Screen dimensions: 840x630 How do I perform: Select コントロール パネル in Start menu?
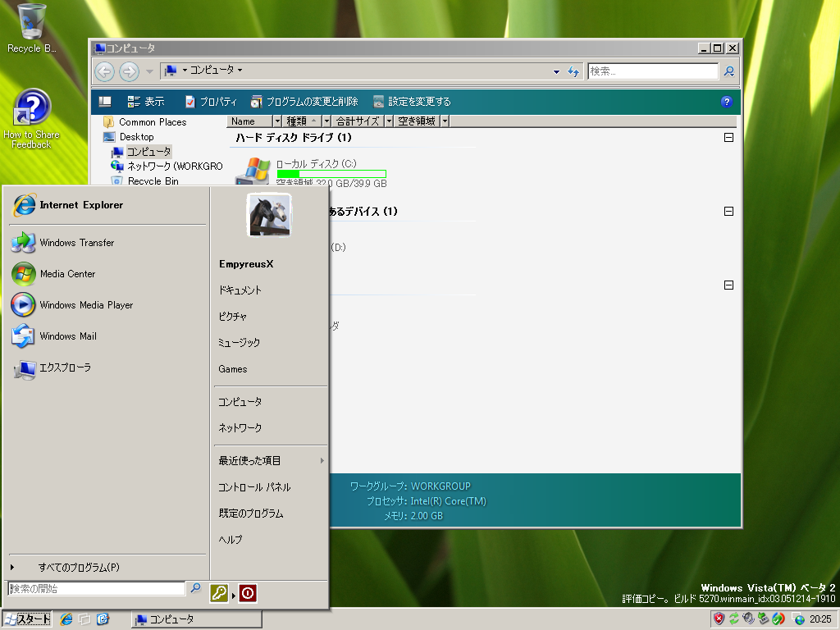point(254,487)
